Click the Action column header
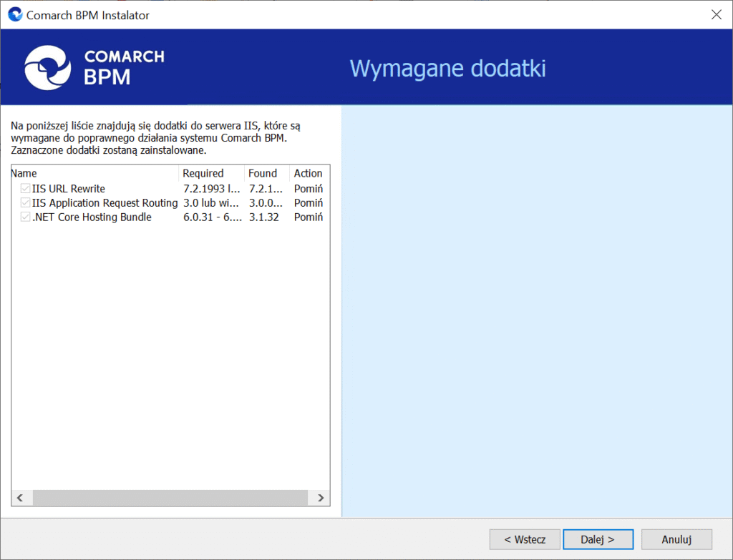The width and height of the screenshot is (733, 560). (308, 173)
